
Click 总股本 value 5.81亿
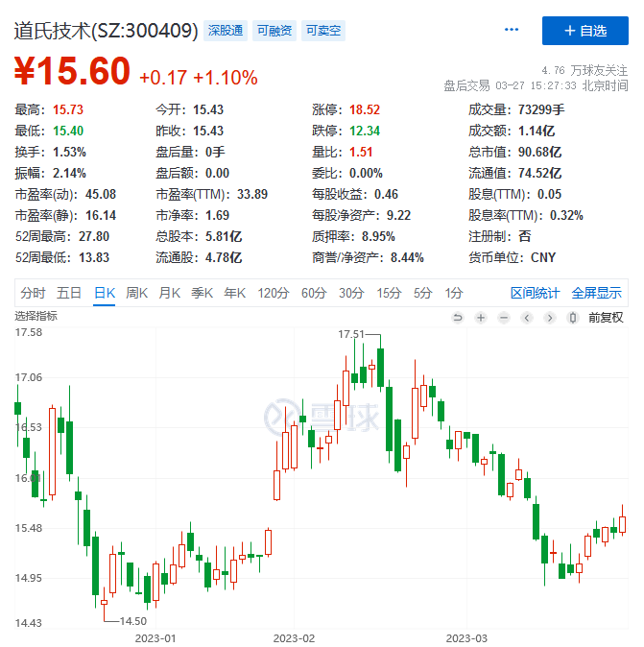click(224, 236)
